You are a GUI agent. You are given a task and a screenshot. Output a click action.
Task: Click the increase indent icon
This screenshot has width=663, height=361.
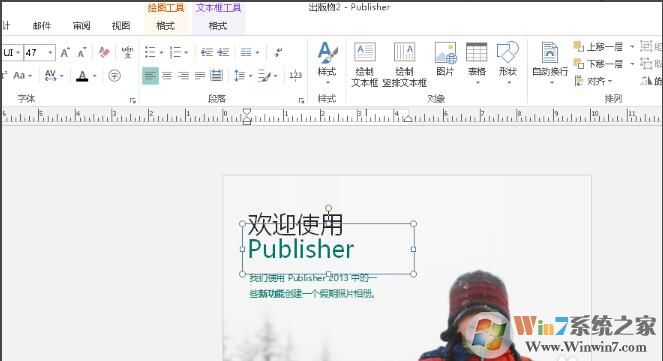pos(223,52)
